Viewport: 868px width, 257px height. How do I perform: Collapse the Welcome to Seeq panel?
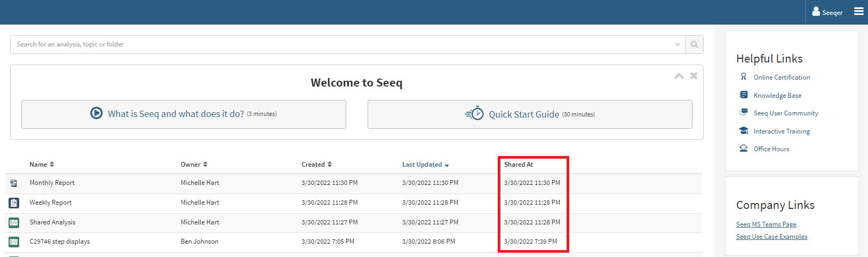point(679,76)
